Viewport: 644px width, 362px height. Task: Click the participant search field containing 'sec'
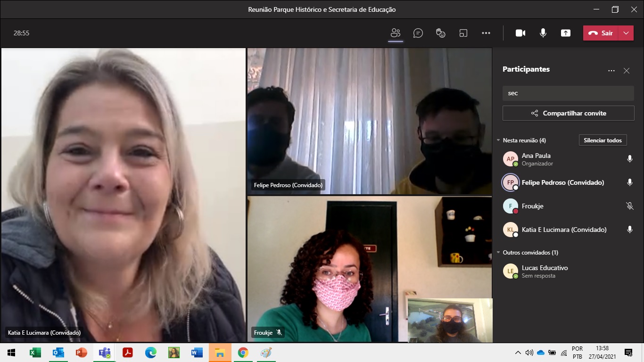[568, 93]
